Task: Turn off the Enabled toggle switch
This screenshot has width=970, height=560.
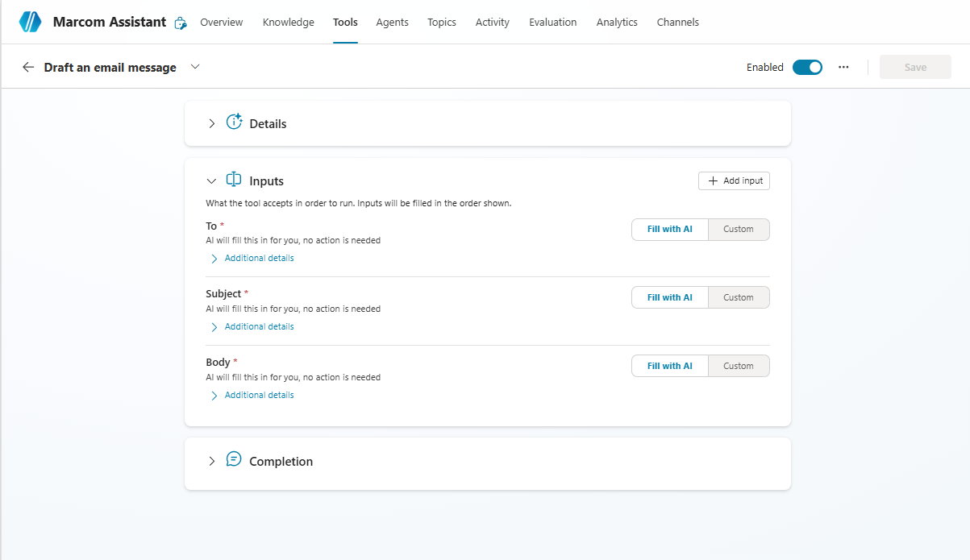Action: [x=807, y=67]
